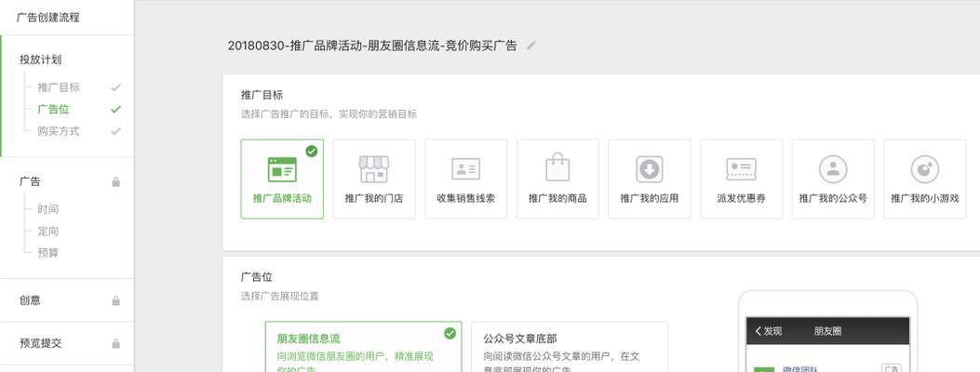Click the lock icon beside 预览提交

115,343
